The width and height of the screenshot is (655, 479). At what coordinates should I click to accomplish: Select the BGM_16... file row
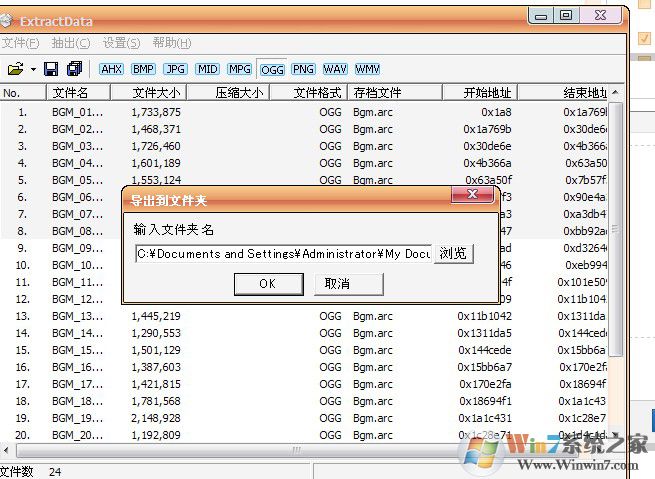[303, 367]
